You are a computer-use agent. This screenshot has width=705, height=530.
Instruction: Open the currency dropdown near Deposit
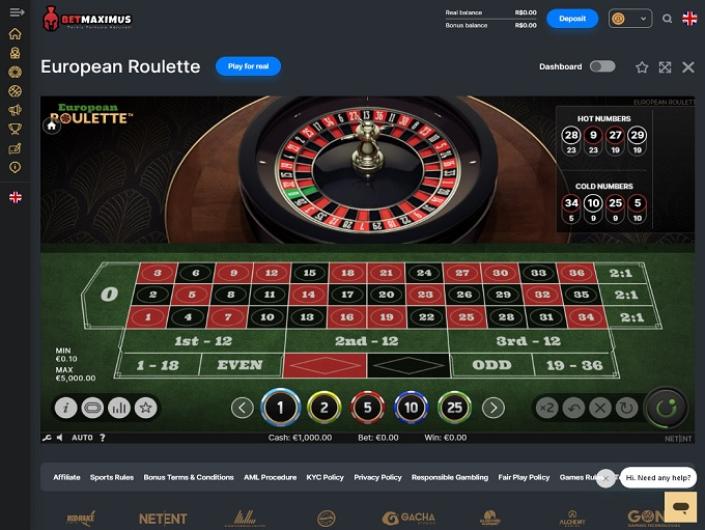[630, 19]
